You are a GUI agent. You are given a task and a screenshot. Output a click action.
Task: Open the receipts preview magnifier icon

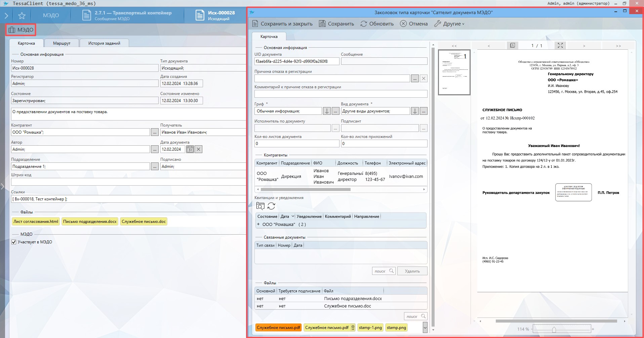pos(260,206)
